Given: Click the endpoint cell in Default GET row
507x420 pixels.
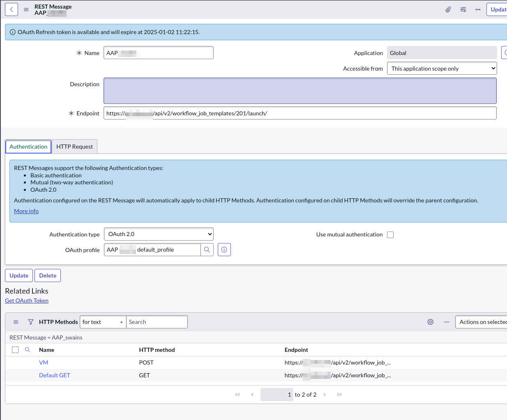Looking at the screenshot, I should coord(338,375).
